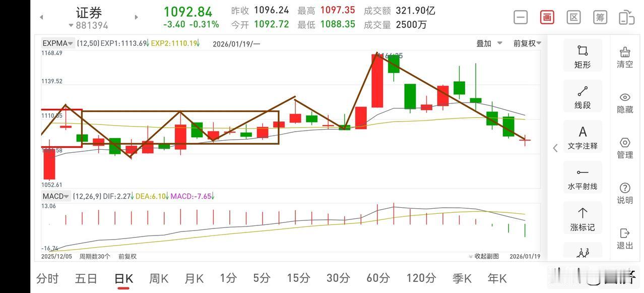Select the 日K tab
Image resolution: width=644 pixels, height=293 pixels.
[x=123, y=278]
